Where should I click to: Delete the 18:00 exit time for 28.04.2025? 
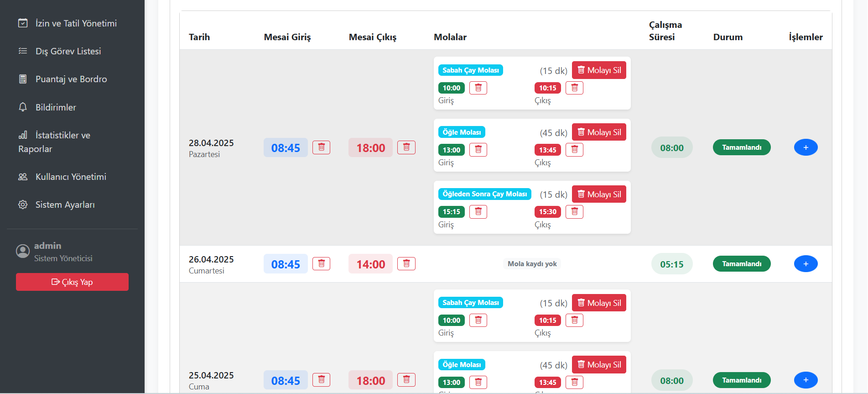tap(406, 147)
